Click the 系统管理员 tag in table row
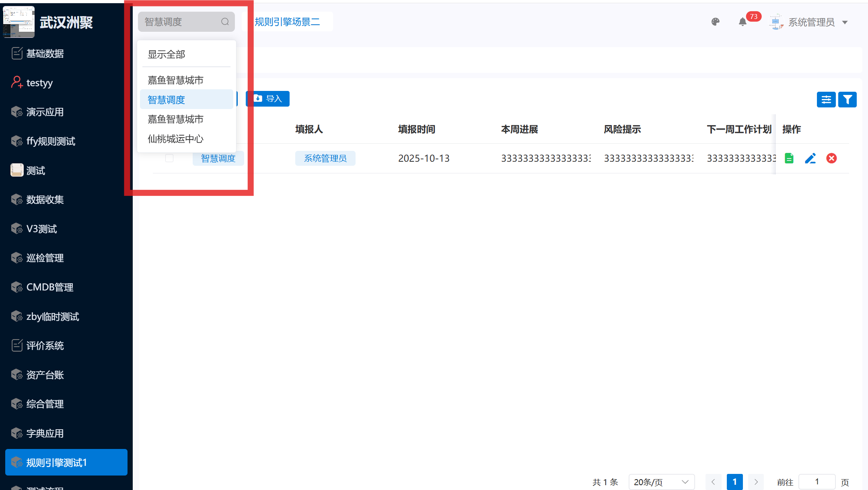This screenshot has height=490, width=868. point(325,158)
